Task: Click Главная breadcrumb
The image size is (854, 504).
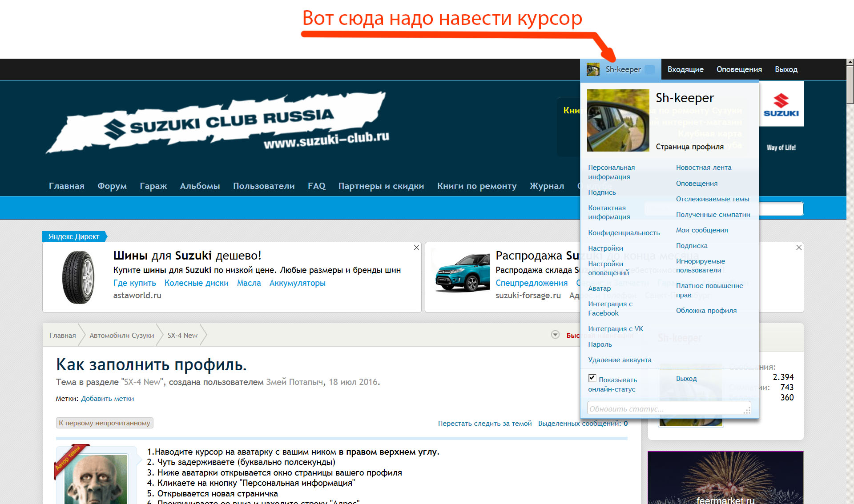Action: pyautogui.click(x=62, y=335)
